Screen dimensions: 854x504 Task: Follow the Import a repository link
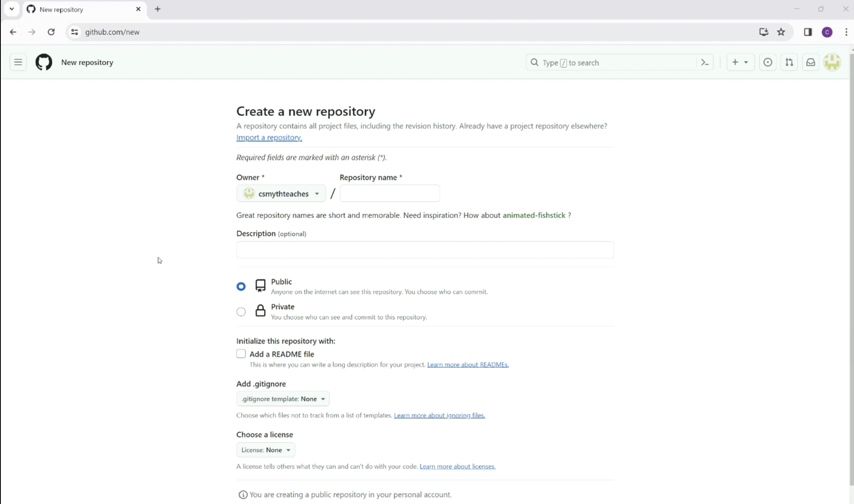point(269,137)
